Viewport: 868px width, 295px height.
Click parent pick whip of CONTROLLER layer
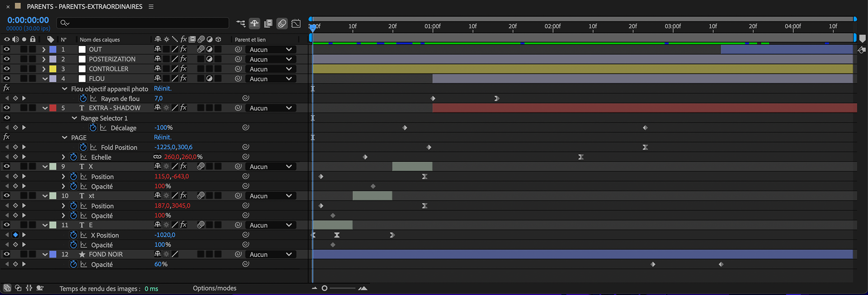tap(238, 69)
